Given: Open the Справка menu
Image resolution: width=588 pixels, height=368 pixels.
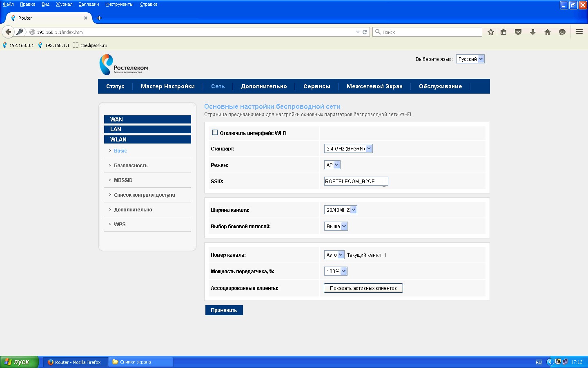Looking at the screenshot, I should pos(149,4).
